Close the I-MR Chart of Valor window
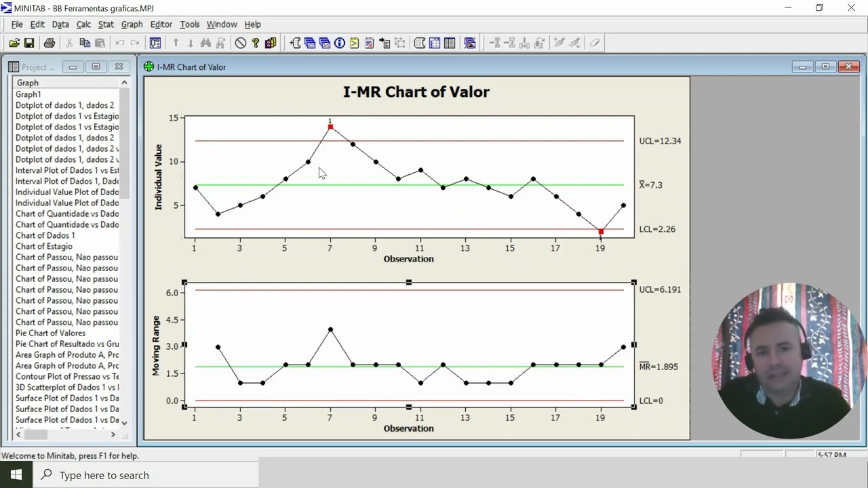The image size is (868, 488). 848,66
